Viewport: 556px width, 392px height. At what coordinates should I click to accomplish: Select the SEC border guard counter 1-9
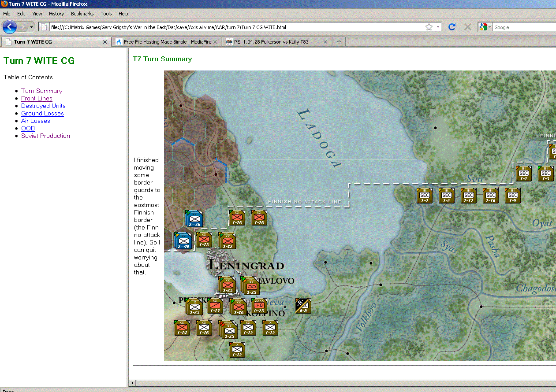[513, 196]
